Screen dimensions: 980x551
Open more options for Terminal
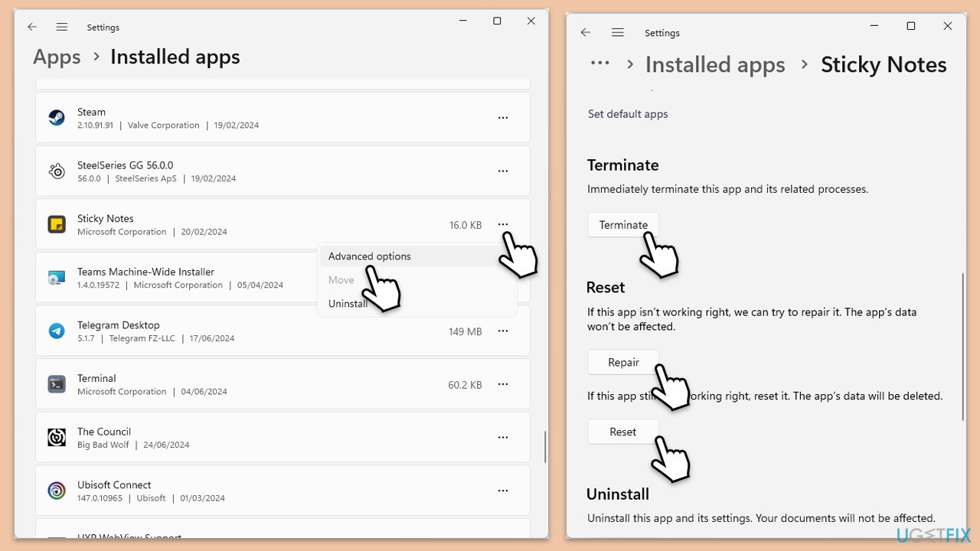click(x=503, y=384)
